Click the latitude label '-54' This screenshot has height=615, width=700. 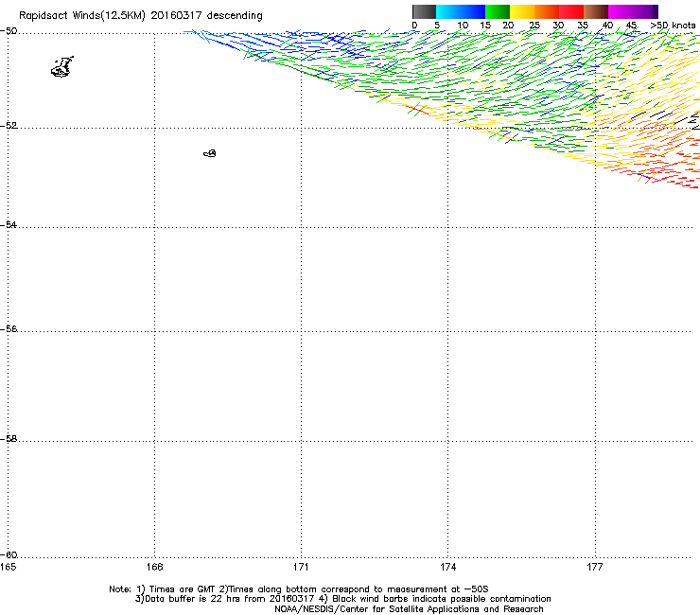tap(9, 225)
